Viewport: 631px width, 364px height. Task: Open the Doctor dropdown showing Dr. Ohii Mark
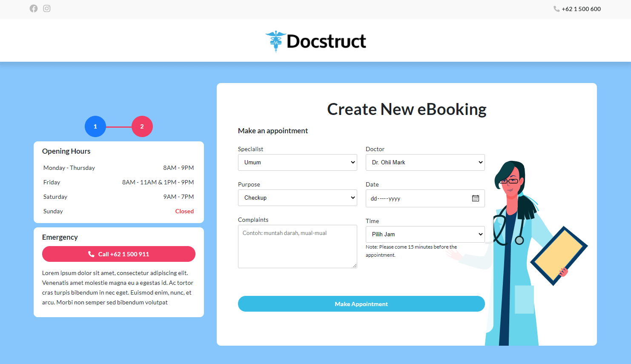(x=425, y=162)
